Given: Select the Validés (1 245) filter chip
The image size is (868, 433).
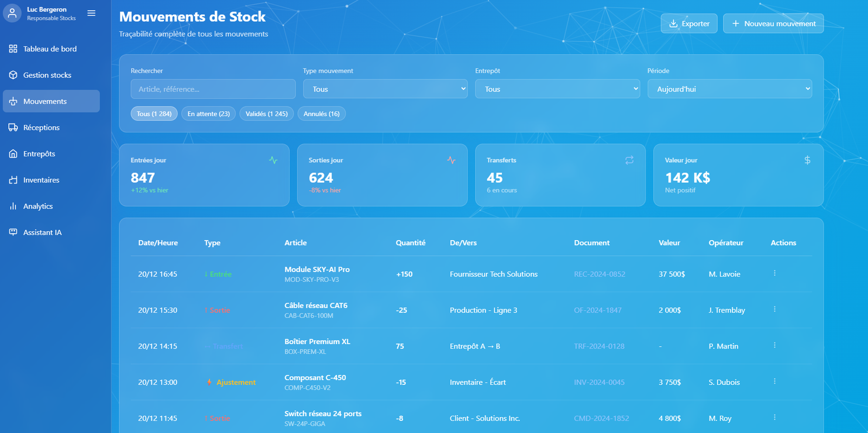Looking at the screenshot, I should pyautogui.click(x=266, y=114).
